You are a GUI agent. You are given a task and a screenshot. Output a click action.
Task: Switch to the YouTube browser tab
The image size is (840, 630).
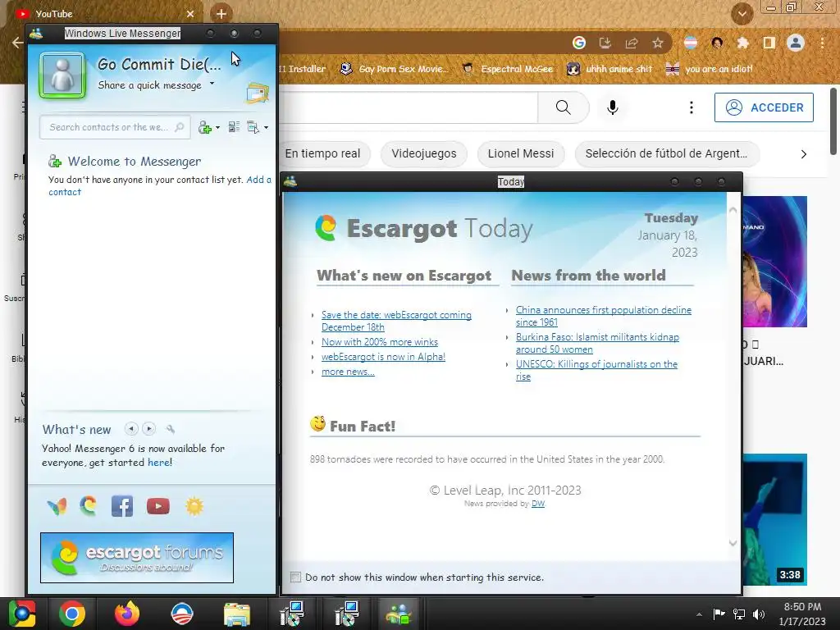102,14
